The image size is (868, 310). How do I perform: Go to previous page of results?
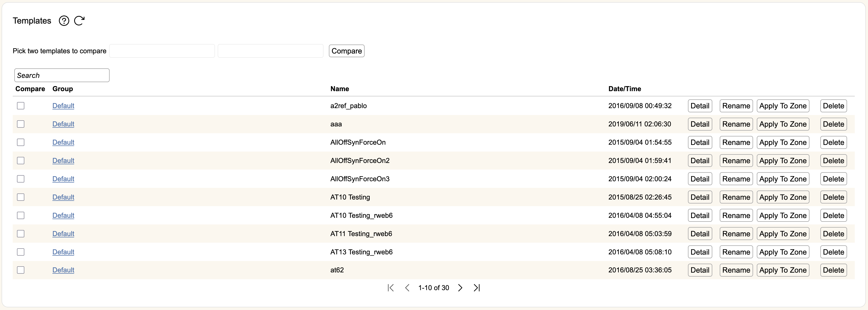click(407, 288)
